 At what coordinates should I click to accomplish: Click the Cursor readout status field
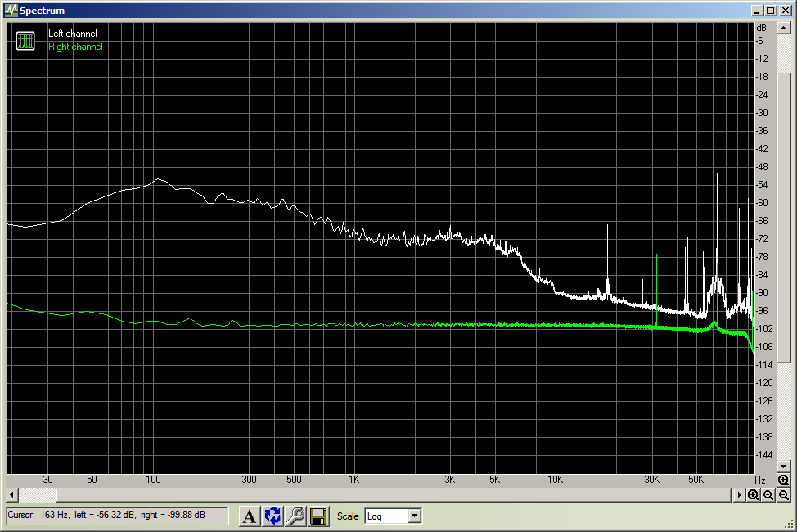pyautogui.click(x=117, y=515)
